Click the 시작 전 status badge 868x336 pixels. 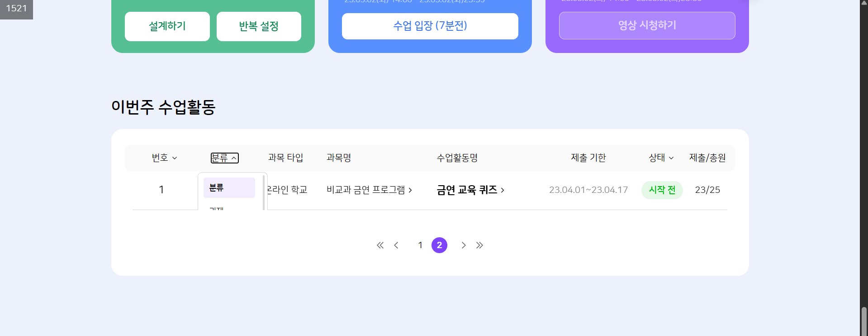(662, 190)
